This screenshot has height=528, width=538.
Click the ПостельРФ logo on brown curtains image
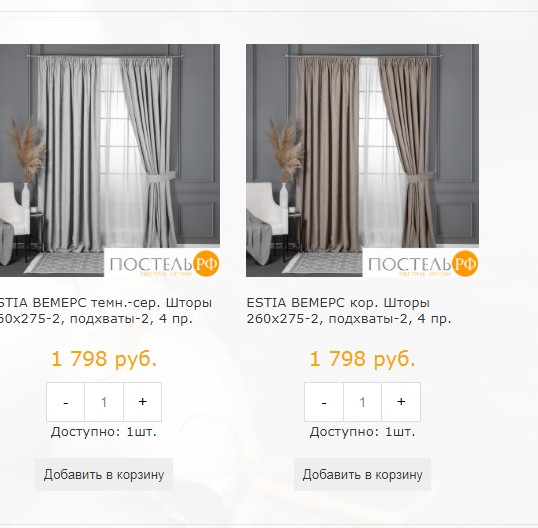click(x=421, y=262)
